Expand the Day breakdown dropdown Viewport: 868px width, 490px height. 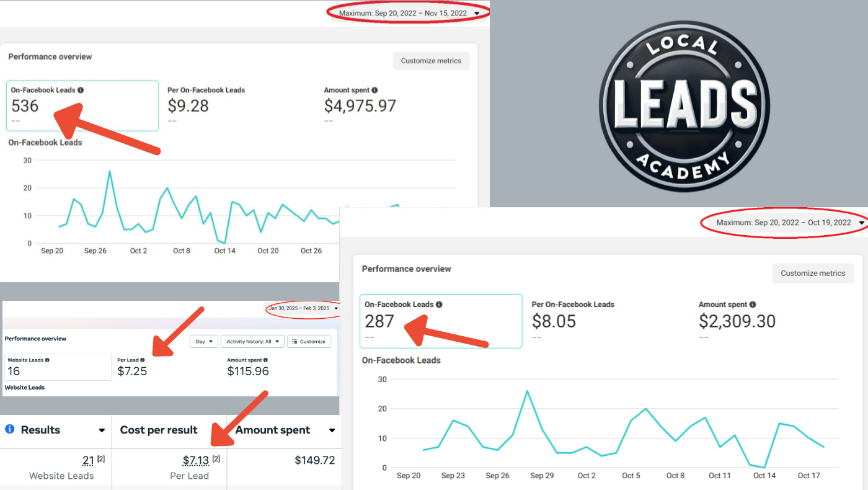(204, 342)
